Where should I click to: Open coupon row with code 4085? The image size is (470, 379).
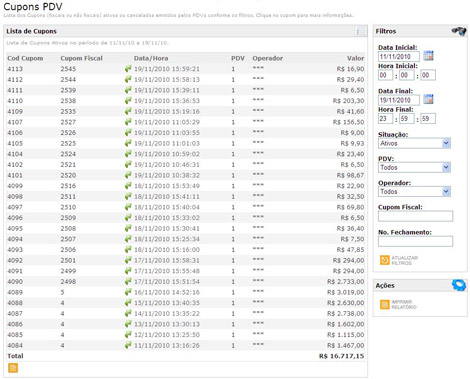tap(185, 335)
